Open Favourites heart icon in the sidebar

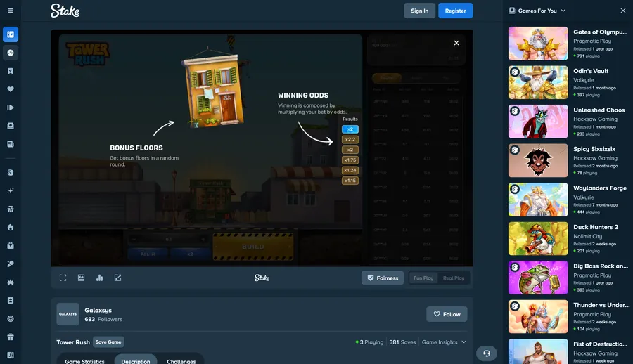coord(11,89)
